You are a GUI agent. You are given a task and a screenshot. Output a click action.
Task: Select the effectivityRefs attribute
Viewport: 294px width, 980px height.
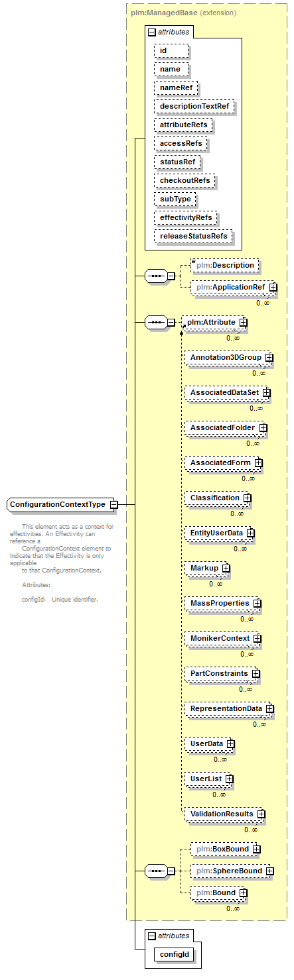click(x=186, y=217)
